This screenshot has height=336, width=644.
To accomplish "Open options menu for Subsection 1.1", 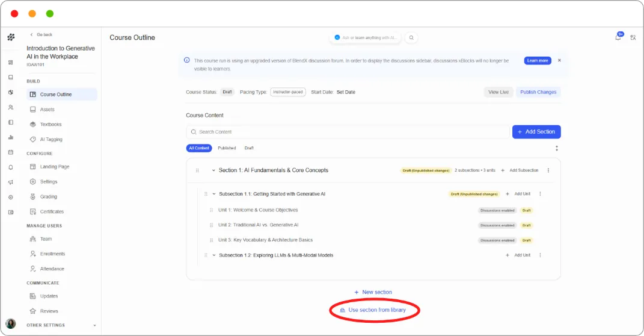I will point(540,194).
